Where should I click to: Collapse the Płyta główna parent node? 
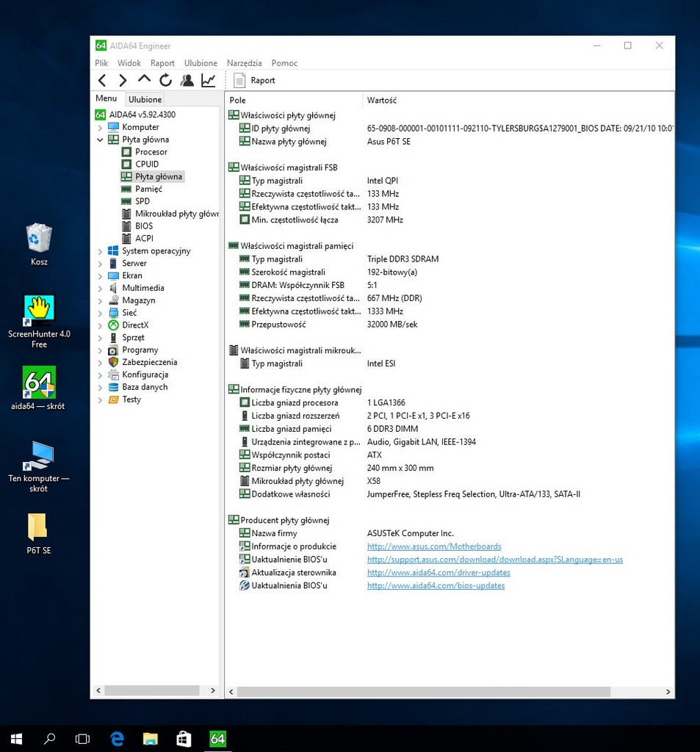[x=100, y=140]
